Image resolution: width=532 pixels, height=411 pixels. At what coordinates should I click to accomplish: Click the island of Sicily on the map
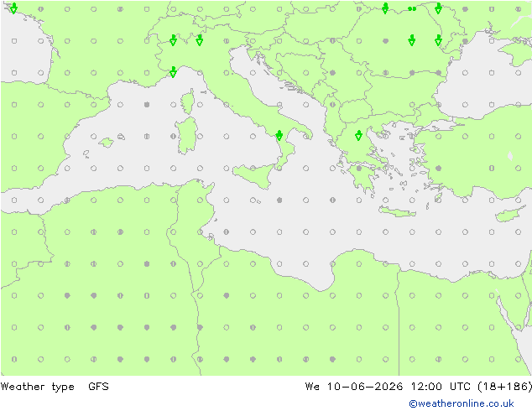coord(253,175)
